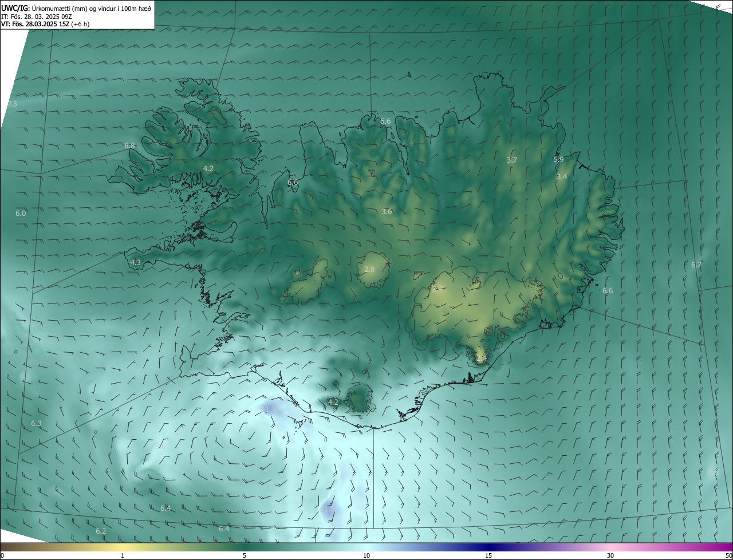Select the 3.6 value label
Screen dimensions: 733x560
pos(387,212)
